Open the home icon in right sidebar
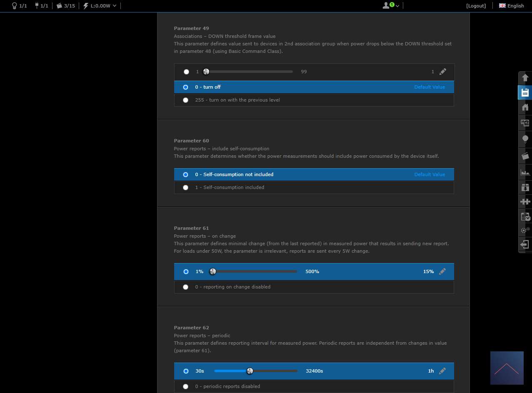The width and height of the screenshot is (532, 393). (x=525, y=107)
